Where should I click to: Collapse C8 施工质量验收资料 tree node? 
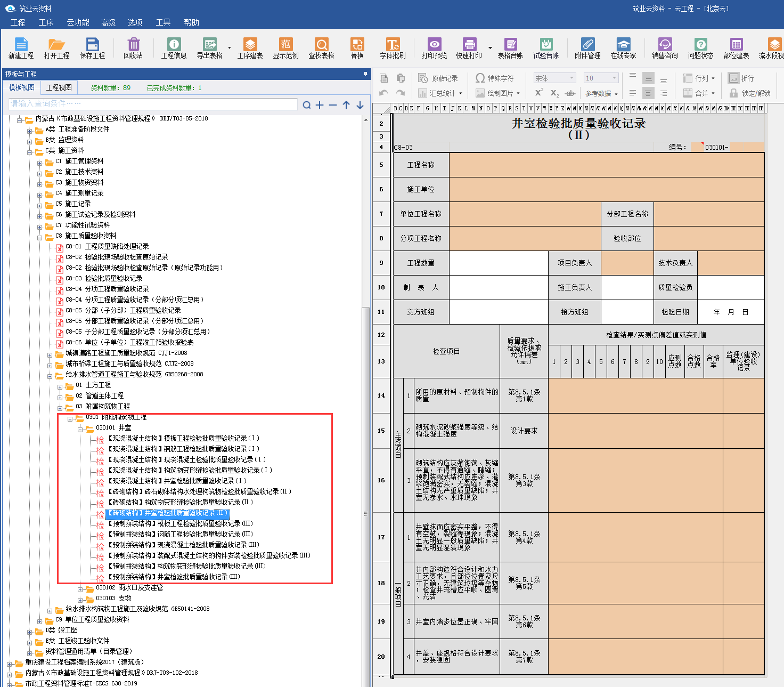(40, 238)
